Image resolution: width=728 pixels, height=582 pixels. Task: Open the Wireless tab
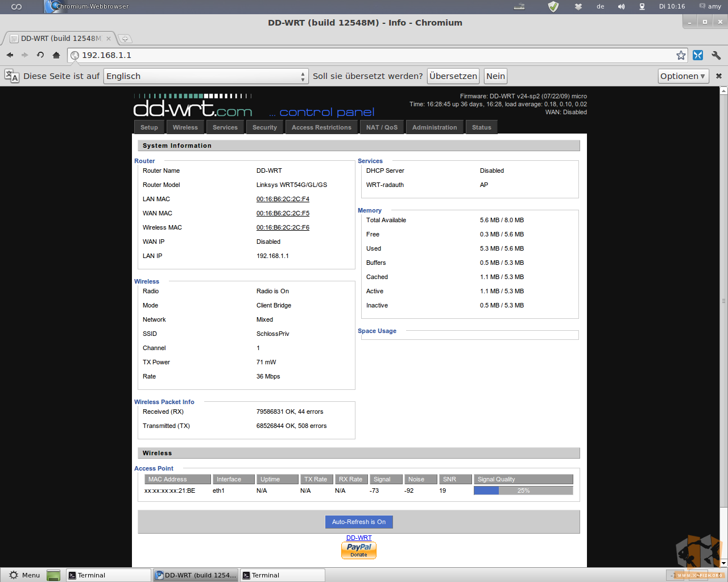(x=185, y=127)
